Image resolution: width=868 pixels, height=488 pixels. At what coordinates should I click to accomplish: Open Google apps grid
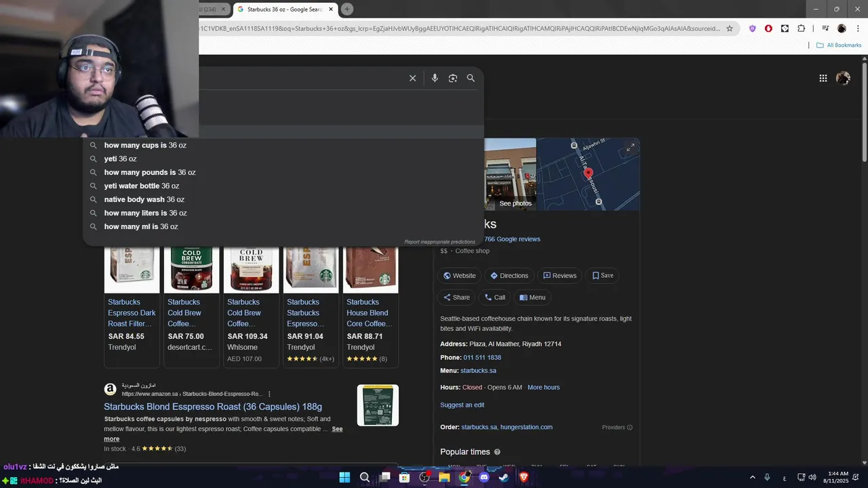tap(823, 78)
